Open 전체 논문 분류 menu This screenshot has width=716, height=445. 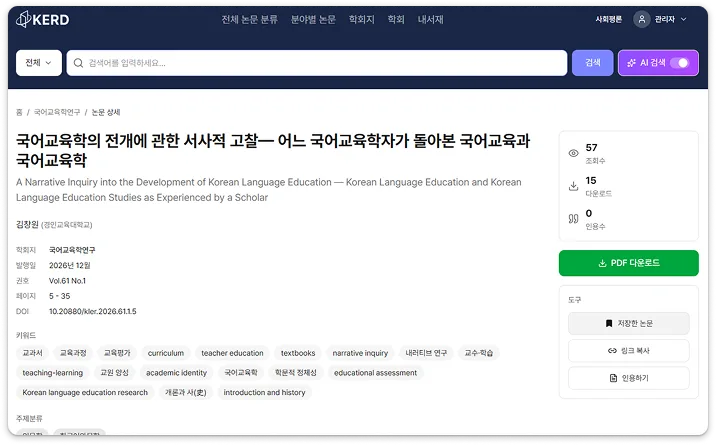(250, 19)
